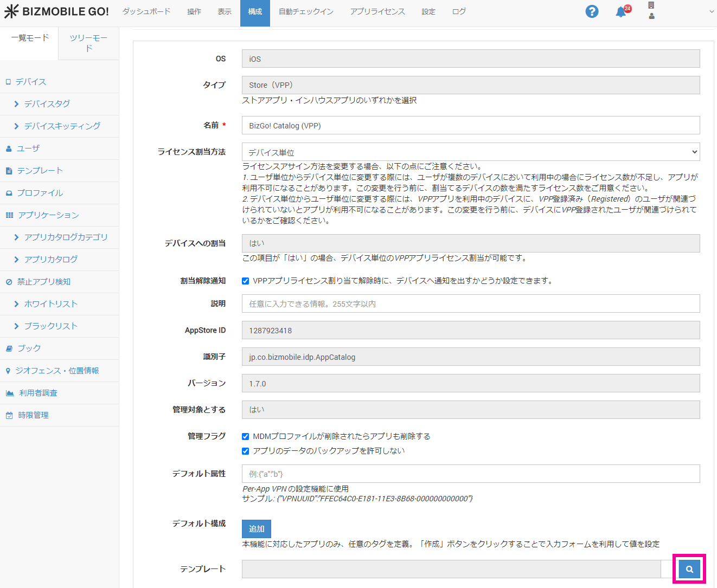Screen dimensions: 717x588
Task: Expand the デバイスタグ sidebar item
Action: click(47, 104)
